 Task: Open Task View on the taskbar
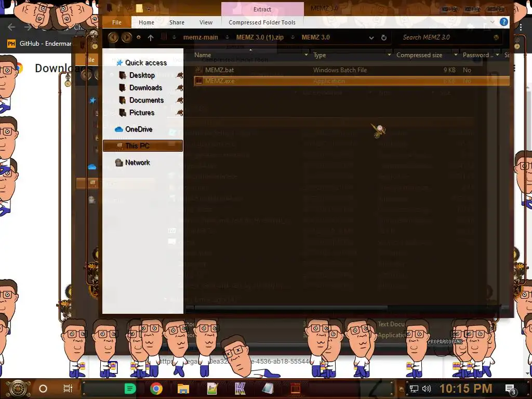click(x=68, y=389)
